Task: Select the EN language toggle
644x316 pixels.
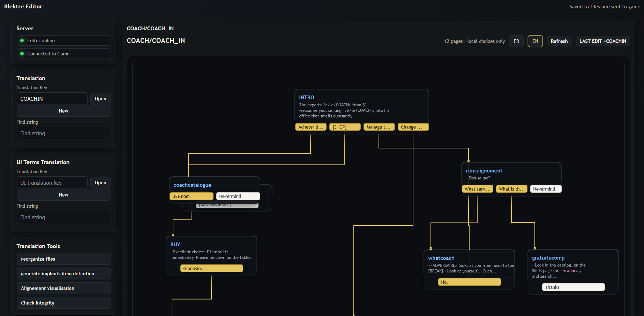Action: click(535, 41)
